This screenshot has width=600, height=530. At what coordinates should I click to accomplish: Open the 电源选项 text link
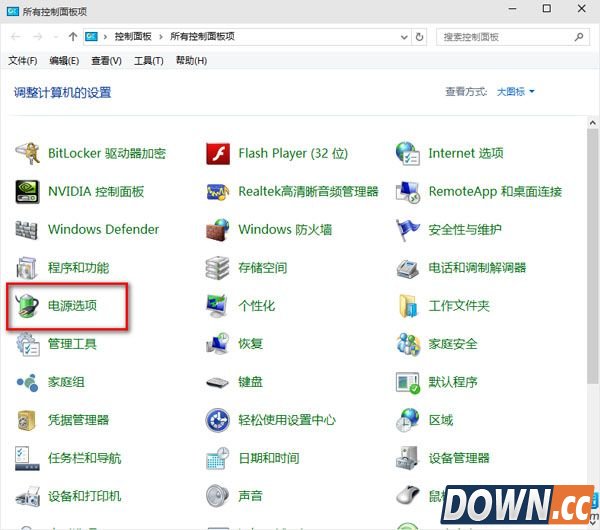[x=72, y=306]
